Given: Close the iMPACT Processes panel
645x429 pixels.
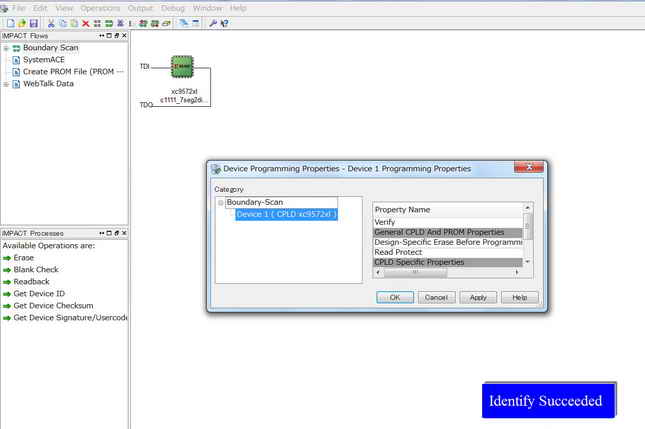Looking at the screenshot, I should click(x=124, y=233).
